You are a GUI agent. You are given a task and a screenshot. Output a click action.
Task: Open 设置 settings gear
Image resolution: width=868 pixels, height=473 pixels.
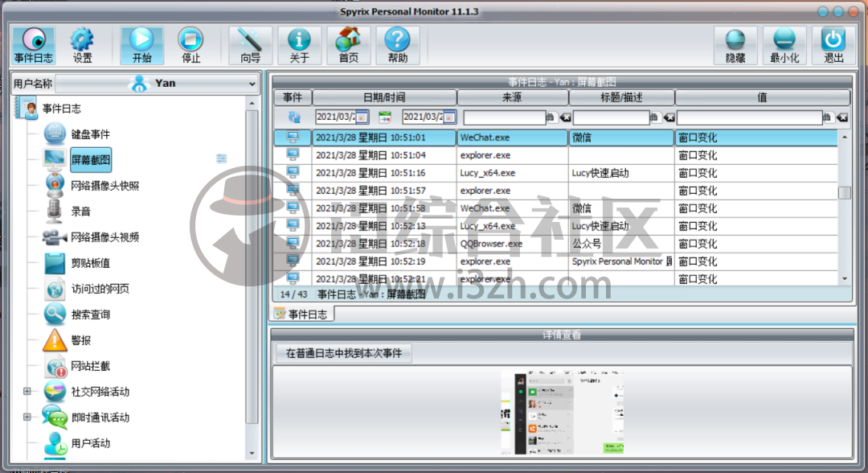tap(83, 45)
